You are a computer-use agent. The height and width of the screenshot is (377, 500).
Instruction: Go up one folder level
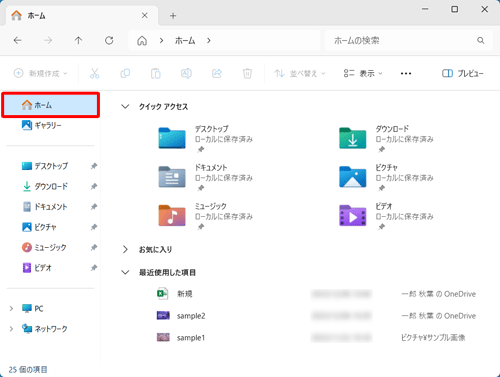(x=78, y=41)
